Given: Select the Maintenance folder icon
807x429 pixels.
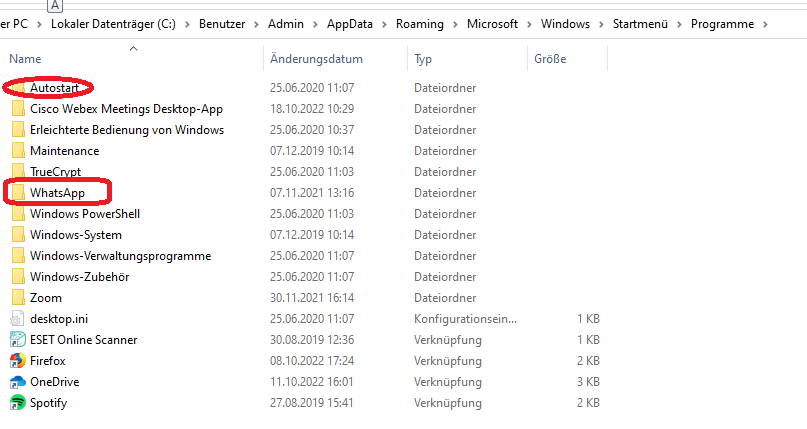Looking at the screenshot, I should pyautogui.click(x=17, y=151).
